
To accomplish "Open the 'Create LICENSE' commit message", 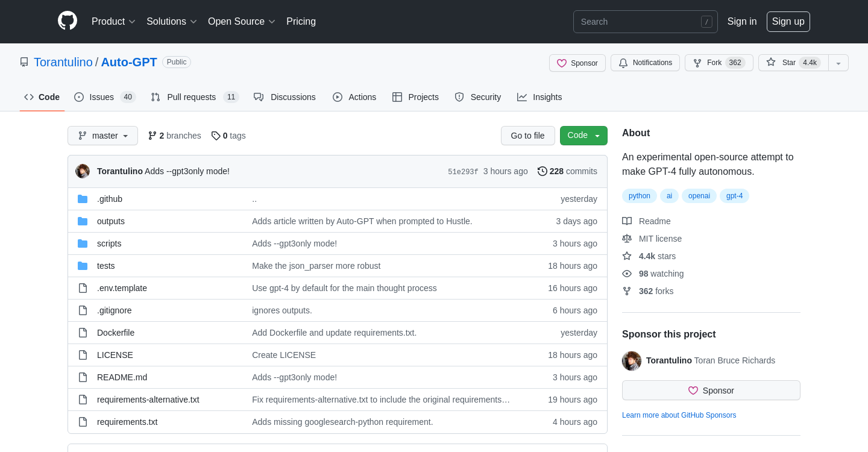I will click(x=284, y=355).
